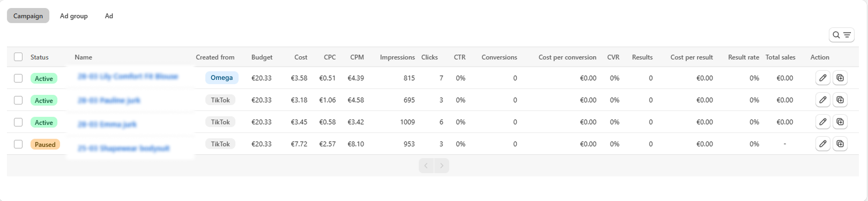This screenshot has width=868, height=201.
Task: Go to the previous page arrow
Action: click(x=426, y=166)
